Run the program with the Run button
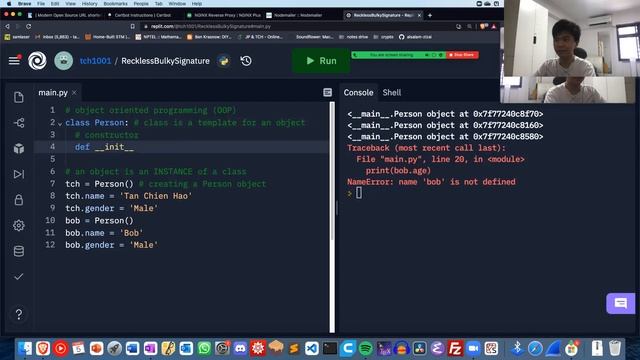The image size is (640, 360). tap(321, 61)
